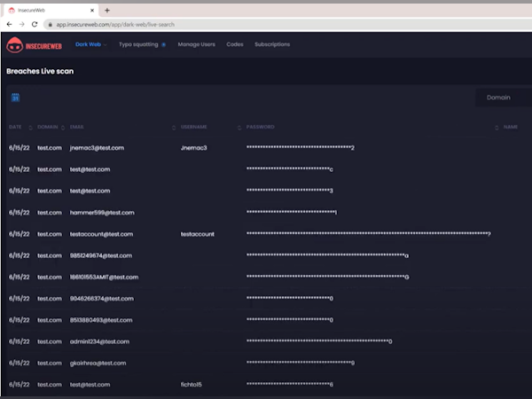The image size is (532, 399).
Task: Sort by the Username column arrows
Action: click(x=239, y=128)
